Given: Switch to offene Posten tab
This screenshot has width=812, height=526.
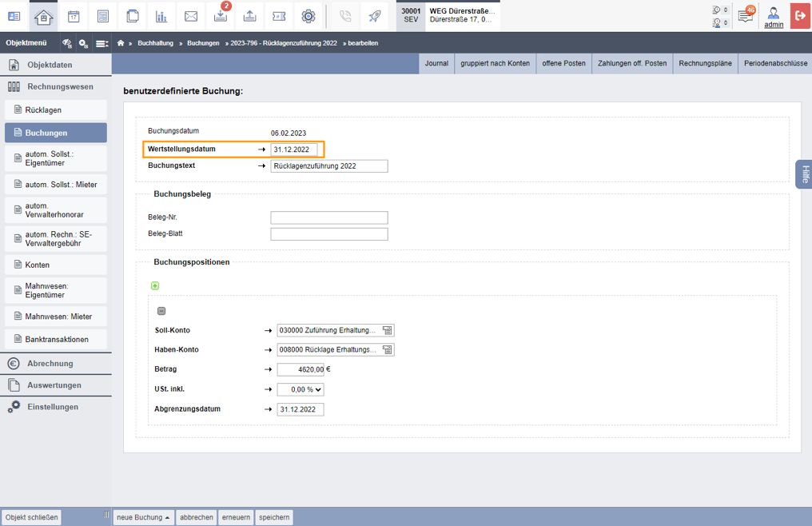Looking at the screenshot, I should [x=563, y=63].
